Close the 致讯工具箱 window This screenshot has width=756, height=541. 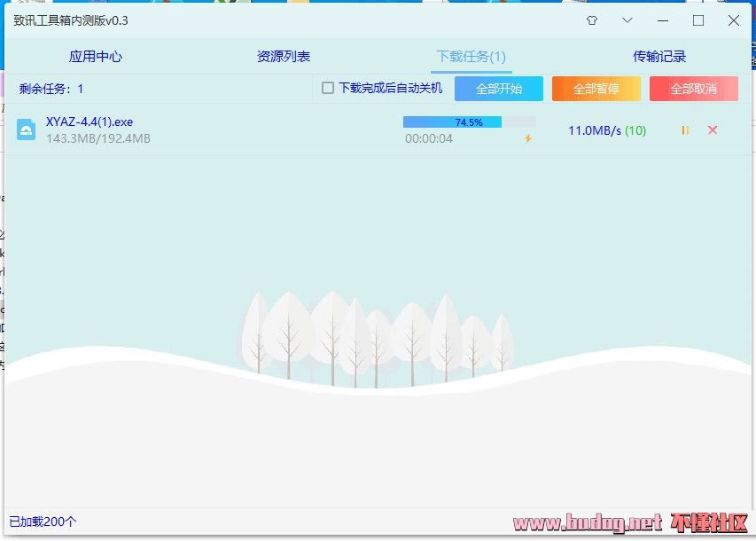(x=734, y=20)
